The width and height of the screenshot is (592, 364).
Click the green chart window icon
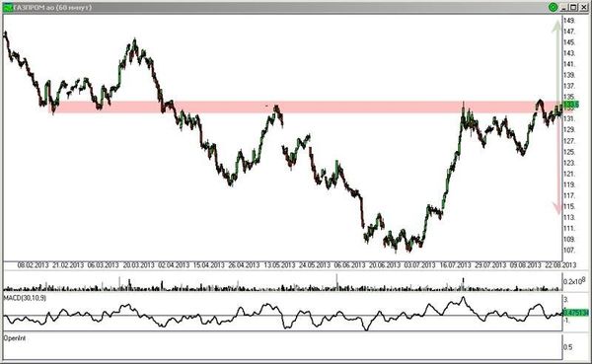(7, 7)
